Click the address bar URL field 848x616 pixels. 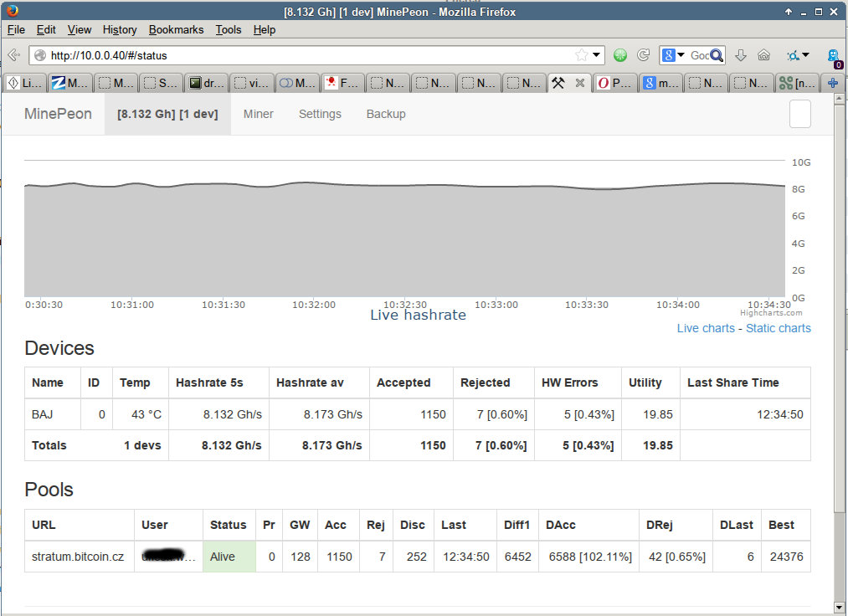coord(310,55)
